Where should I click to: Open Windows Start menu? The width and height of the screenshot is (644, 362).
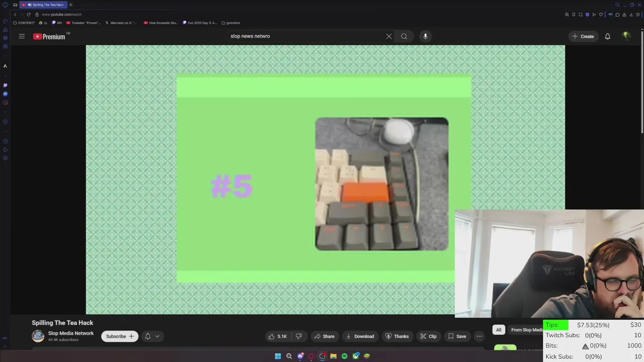pos(278,356)
